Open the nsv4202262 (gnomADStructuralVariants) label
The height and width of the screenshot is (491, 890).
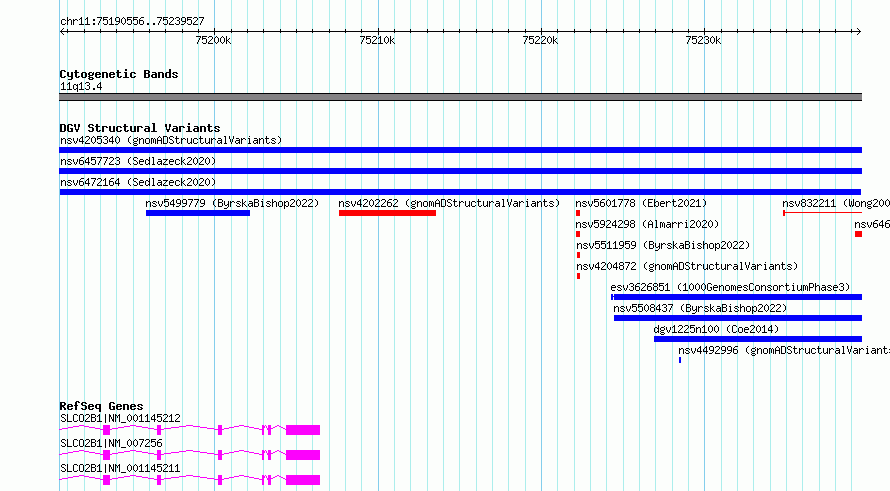pyautogui.click(x=449, y=203)
